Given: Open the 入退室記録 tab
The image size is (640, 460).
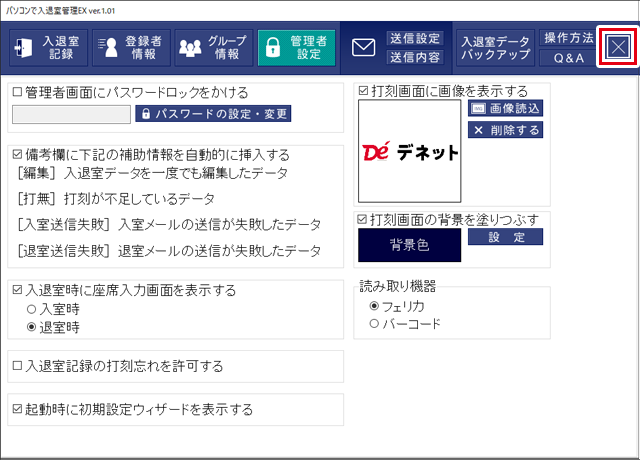Looking at the screenshot, I should tap(48, 48).
